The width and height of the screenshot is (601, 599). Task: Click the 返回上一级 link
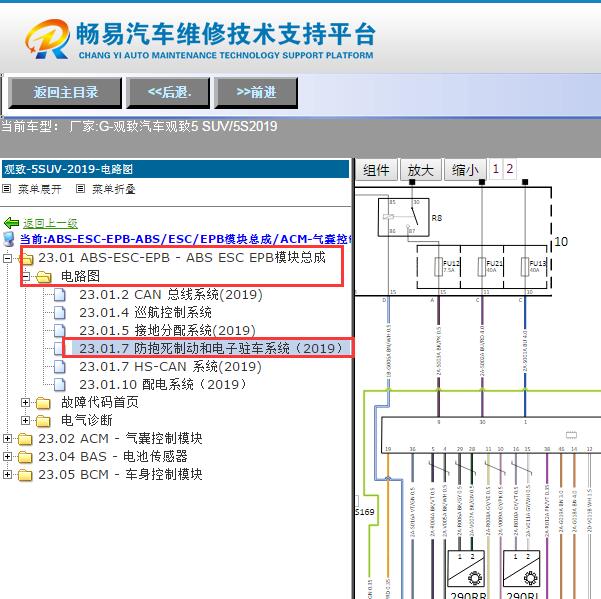(50, 223)
